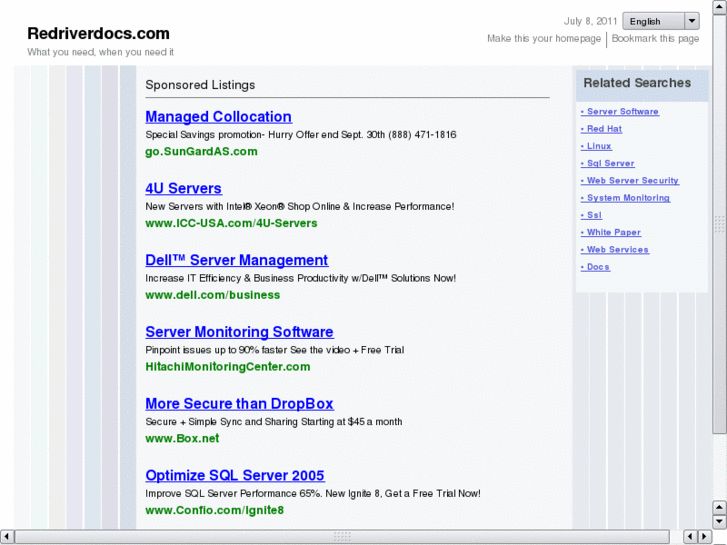Open More Secure than DropBox listing

point(239,404)
